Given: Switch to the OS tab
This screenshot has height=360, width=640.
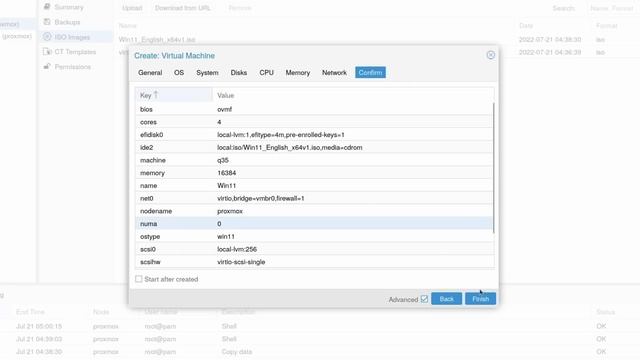Looking at the screenshot, I should (x=179, y=73).
